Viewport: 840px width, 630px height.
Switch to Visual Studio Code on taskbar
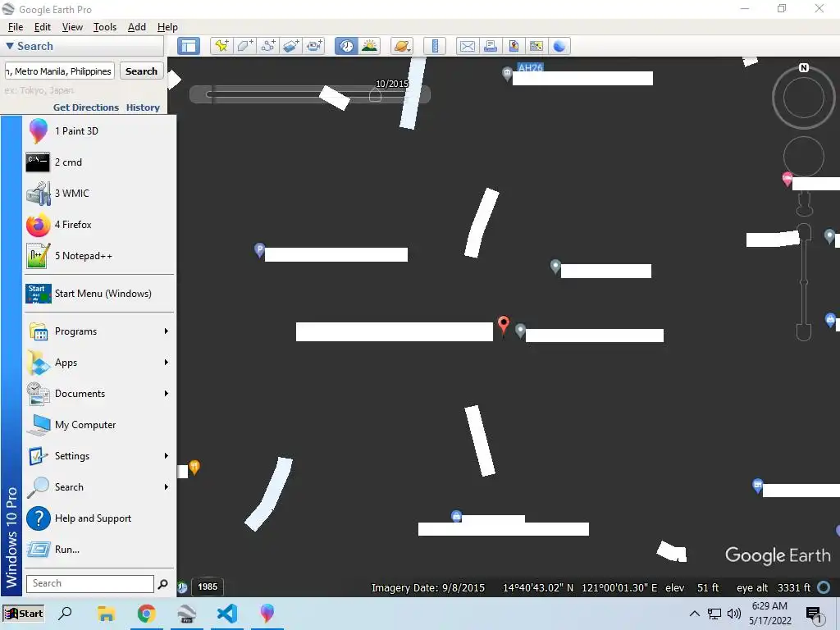click(x=226, y=614)
